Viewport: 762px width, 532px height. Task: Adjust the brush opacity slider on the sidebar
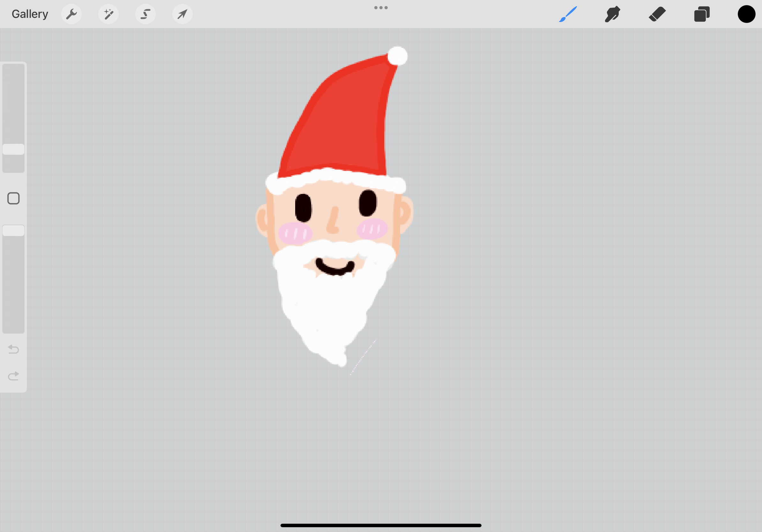pos(13,230)
